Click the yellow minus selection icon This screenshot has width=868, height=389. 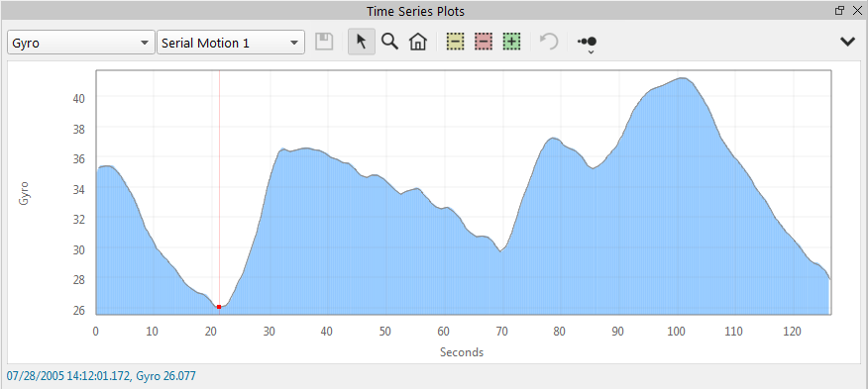(x=456, y=42)
